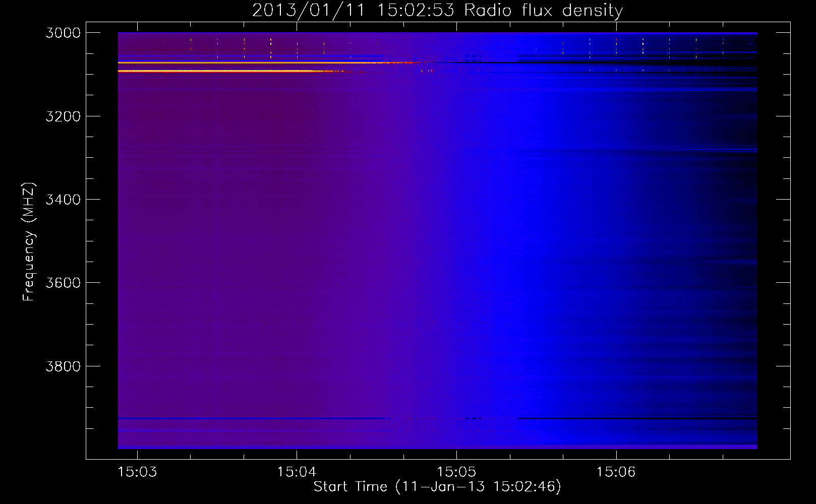This screenshot has height=504, width=816.
Task: Click the 3200 frequency tick label
Action: click(63, 116)
